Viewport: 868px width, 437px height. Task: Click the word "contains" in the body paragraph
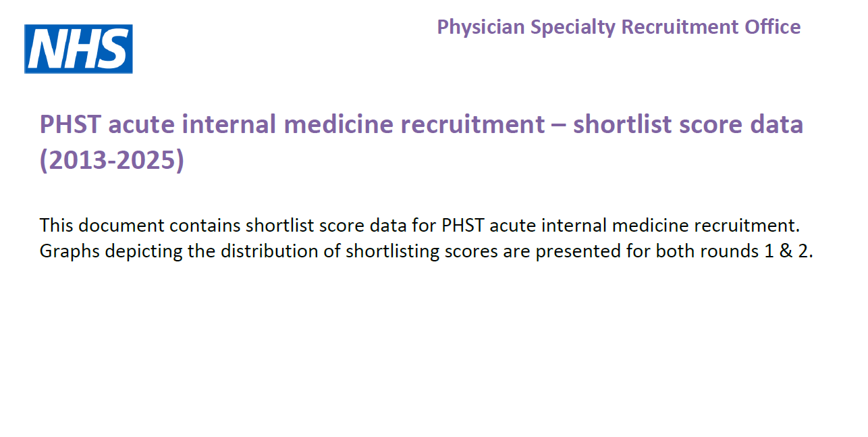click(x=207, y=225)
